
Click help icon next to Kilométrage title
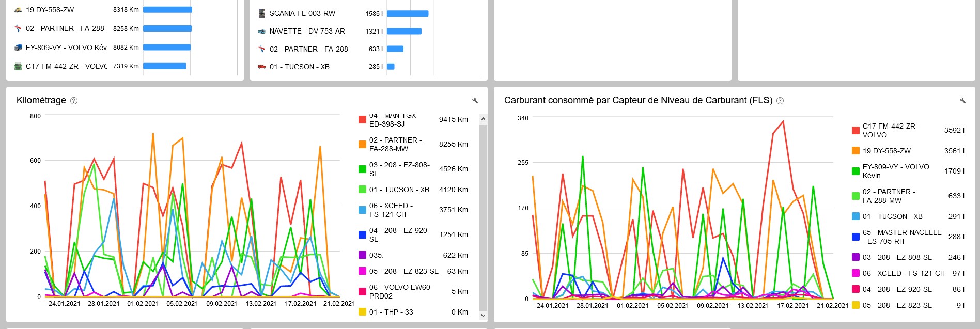[74, 101]
